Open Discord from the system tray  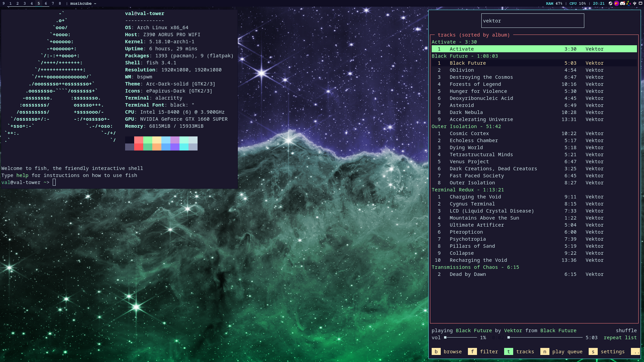pos(623,3)
